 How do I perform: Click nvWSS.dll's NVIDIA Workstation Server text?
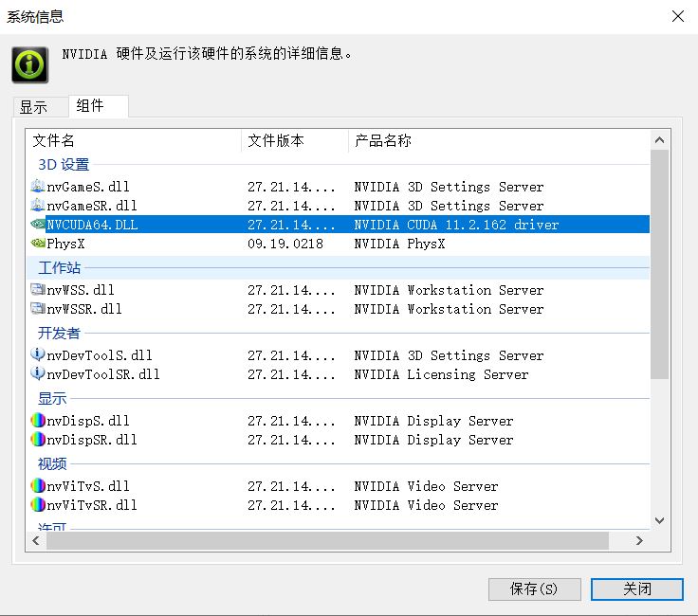coord(449,290)
